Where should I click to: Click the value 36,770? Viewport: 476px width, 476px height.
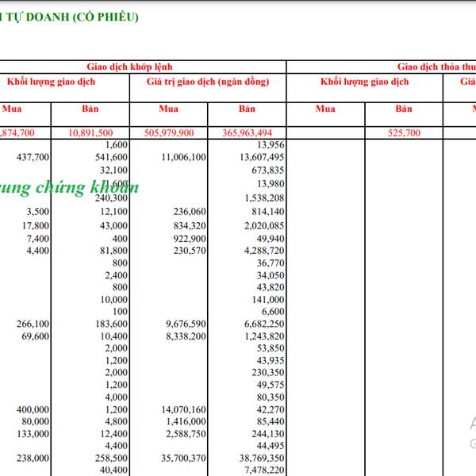pyautogui.click(x=271, y=263)
